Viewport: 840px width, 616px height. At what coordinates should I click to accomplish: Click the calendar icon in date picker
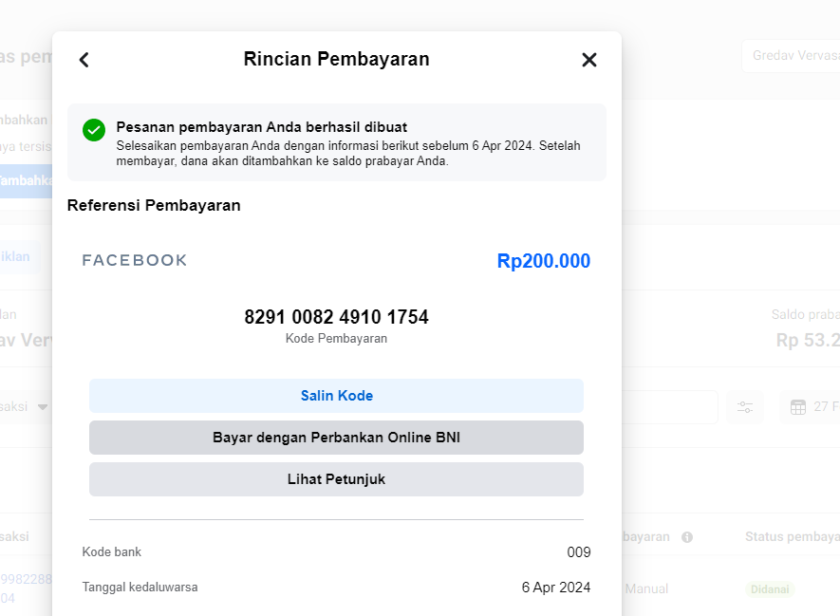pos(798,407)
